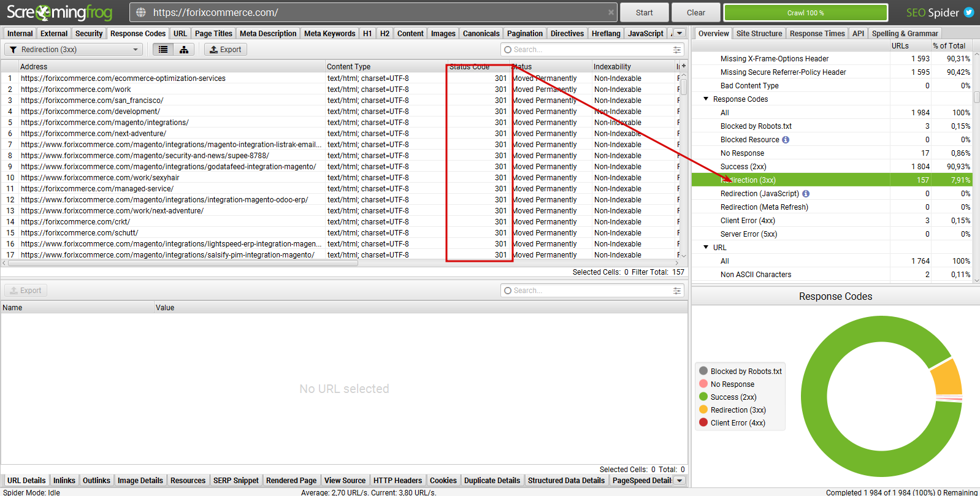Open lower search filter options icon
The image size is (980, 496).
click(x=677, y=291)
